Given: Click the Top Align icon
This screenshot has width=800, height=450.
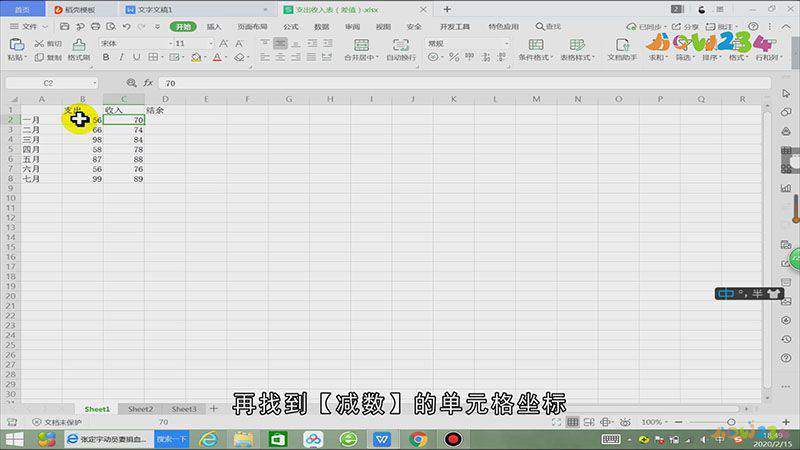Looking at the screenshot, I should (x=265, y=43).
